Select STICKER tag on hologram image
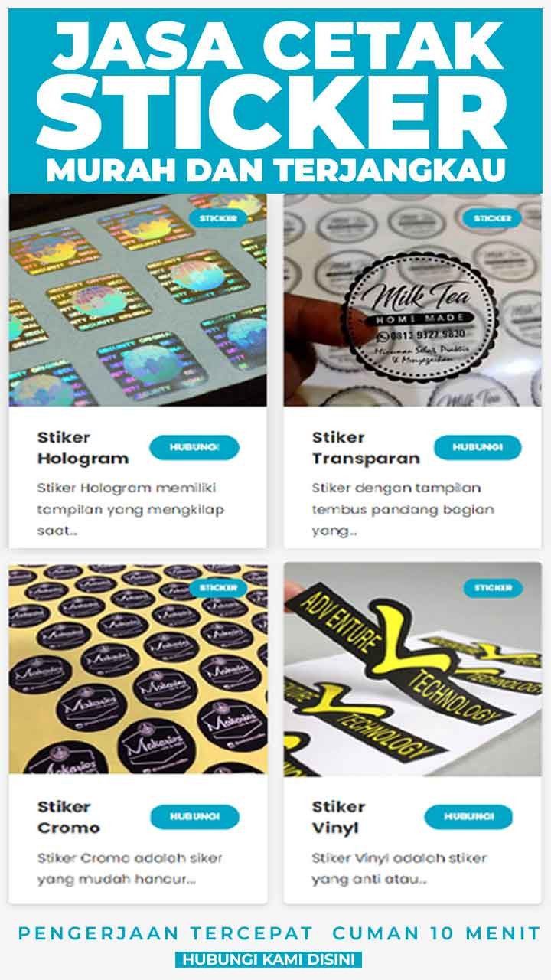This screenshot has height=980, width=551. [x=218, y=218]
